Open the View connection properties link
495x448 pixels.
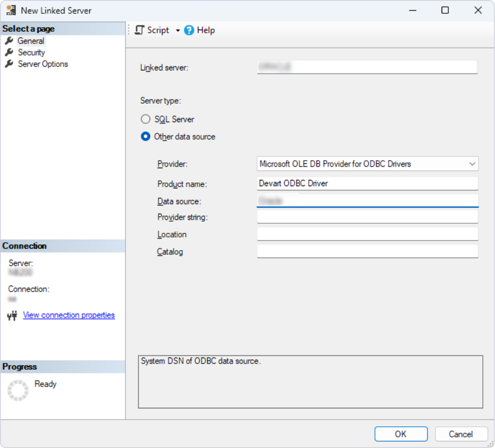[69, 315]
